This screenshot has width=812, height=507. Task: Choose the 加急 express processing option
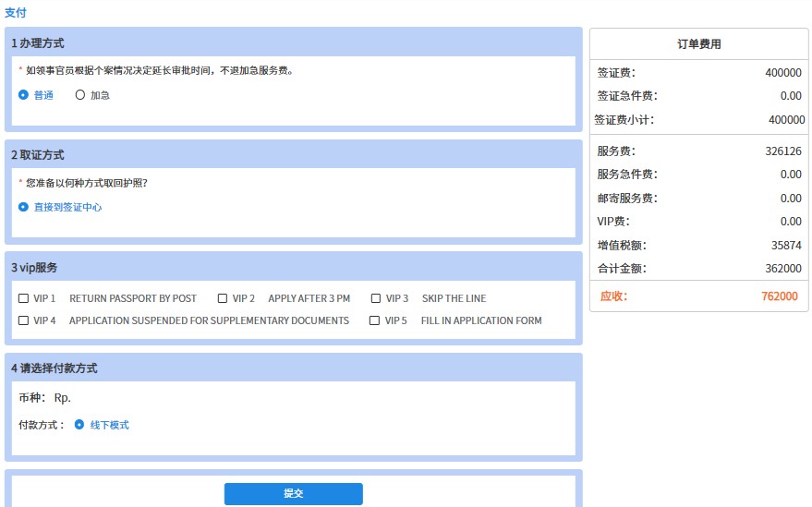point(80,95)
